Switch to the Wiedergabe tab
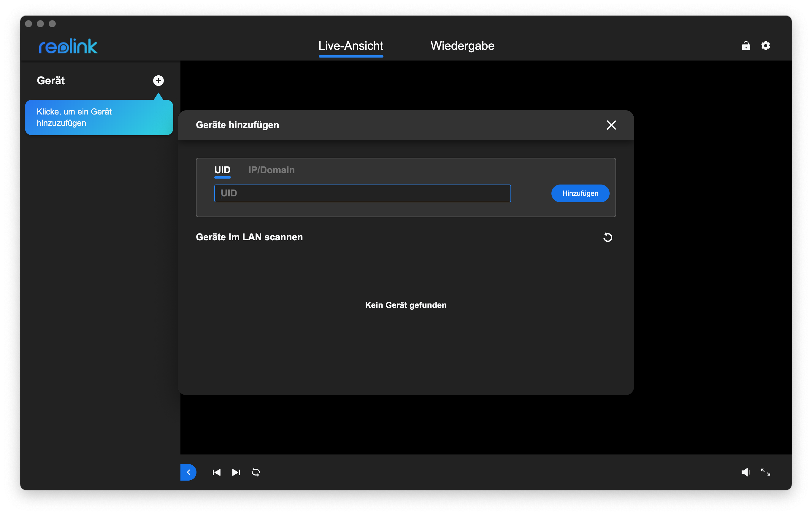Screen dimensions: 812x515 click(x=462, y=46)
